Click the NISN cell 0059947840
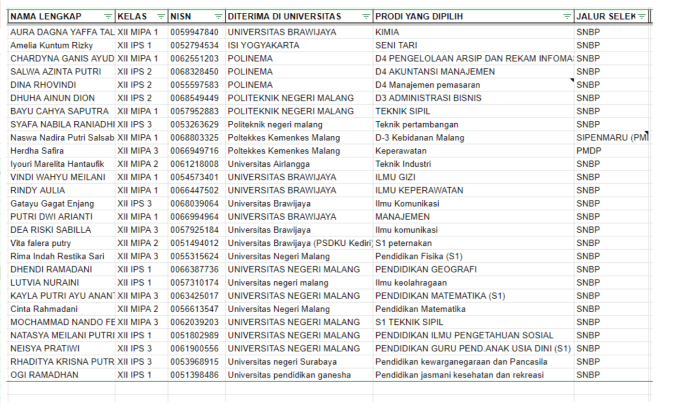 tap(194, 33)
